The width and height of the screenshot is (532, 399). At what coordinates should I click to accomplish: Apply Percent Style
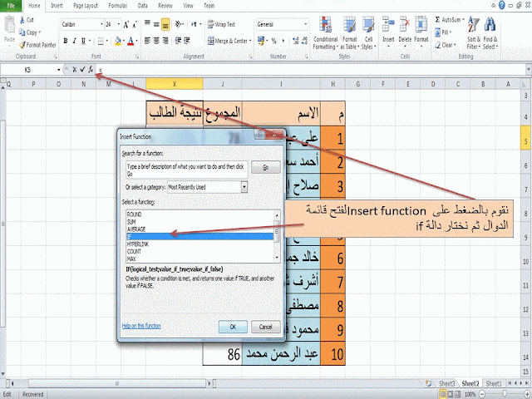273,41
